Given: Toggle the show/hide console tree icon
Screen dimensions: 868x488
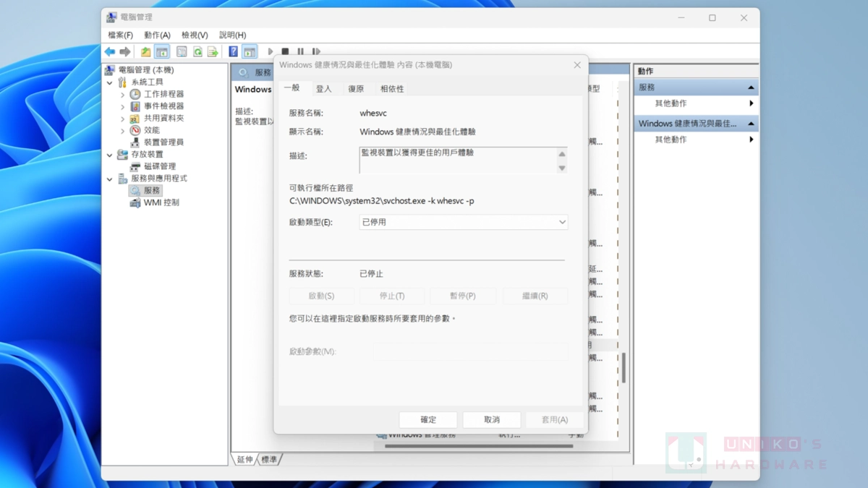Looking at the screenshot, I should click(x=162, y=52).
